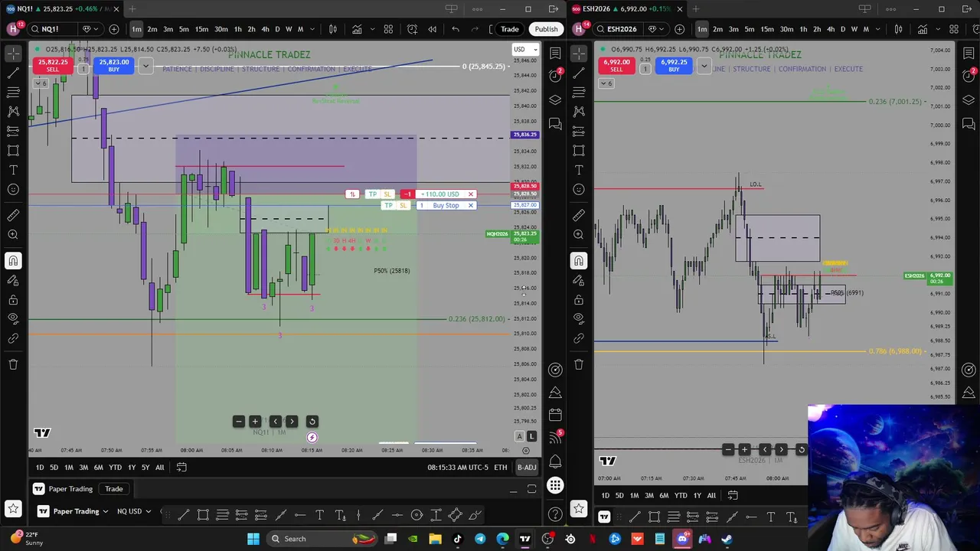Screen dimensions: 980x551
Task: Select favorites toolbar rectangle drawing tool
Action: (203, 515)
